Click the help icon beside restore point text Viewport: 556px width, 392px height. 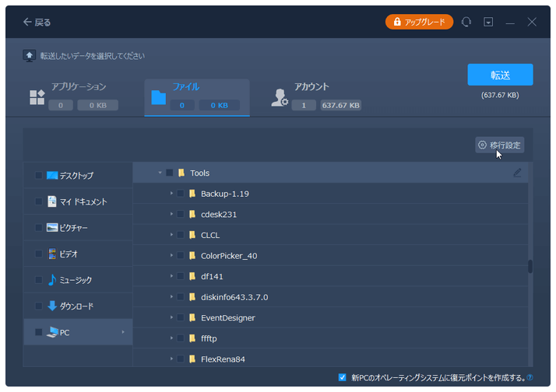click(530, 378)
